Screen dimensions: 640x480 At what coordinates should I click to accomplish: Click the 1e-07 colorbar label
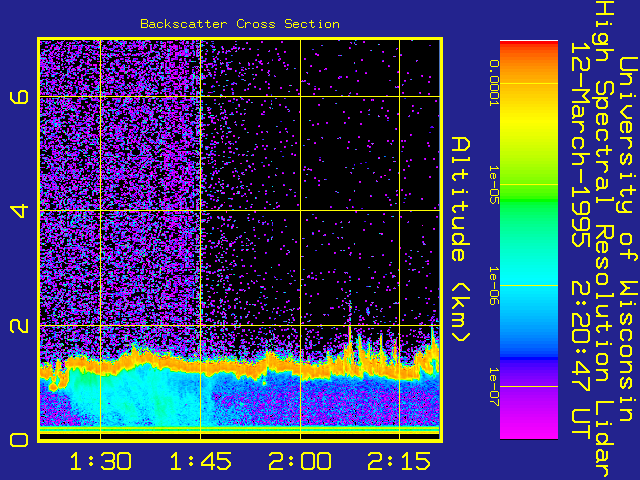pos(494,387)
